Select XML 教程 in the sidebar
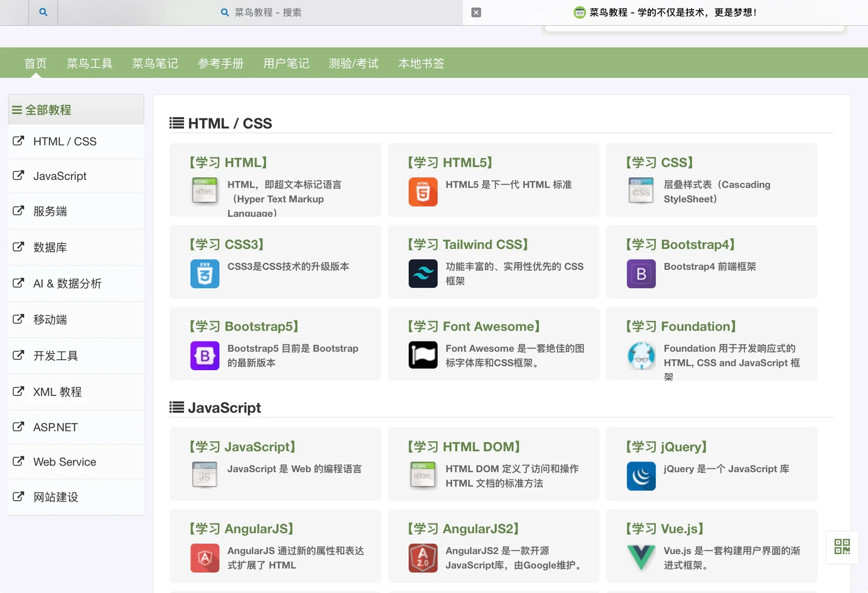 click(x=76, y=392)
